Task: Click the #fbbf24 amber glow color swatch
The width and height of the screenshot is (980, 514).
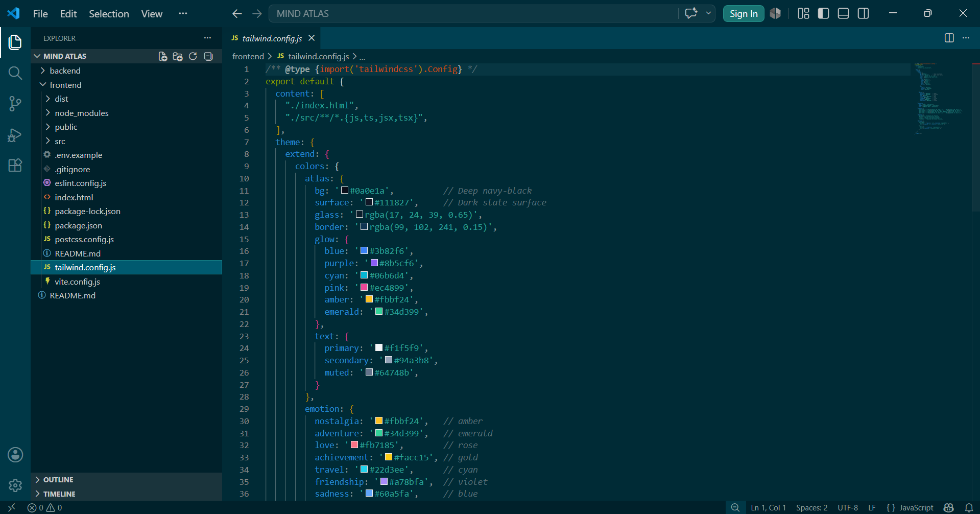Action: click(369, 299)
